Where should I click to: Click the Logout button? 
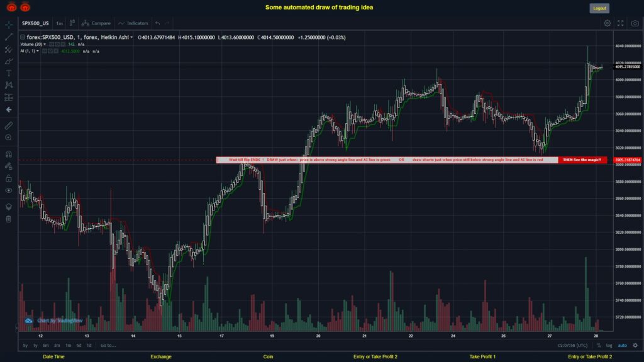click(599, 8)
